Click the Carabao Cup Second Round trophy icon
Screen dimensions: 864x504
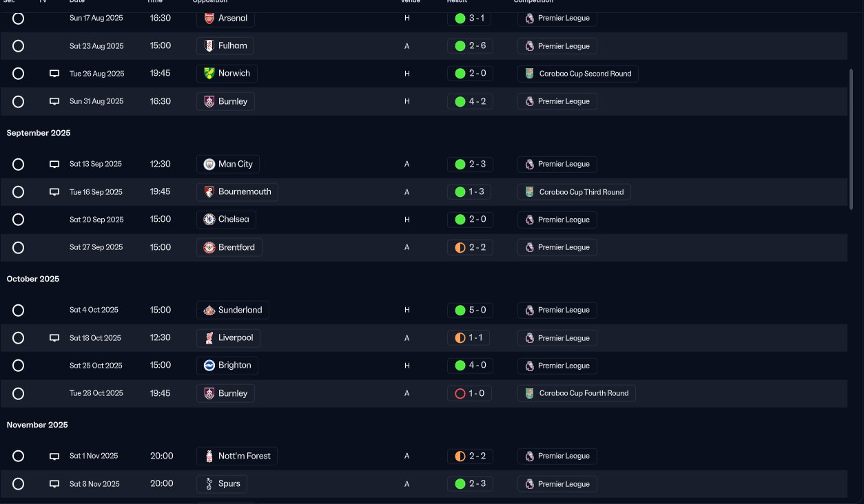(529, 74)
